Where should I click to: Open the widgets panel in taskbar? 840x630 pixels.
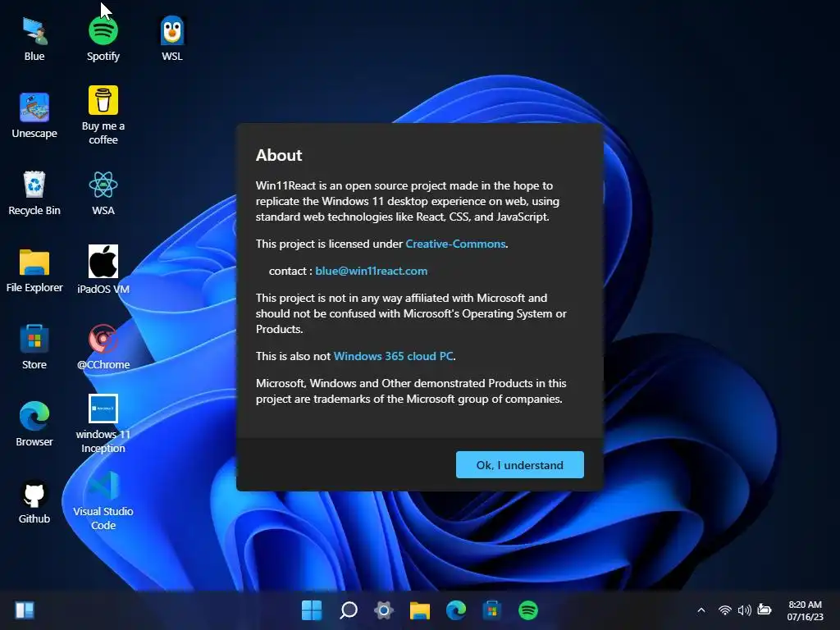coord(25,610)
